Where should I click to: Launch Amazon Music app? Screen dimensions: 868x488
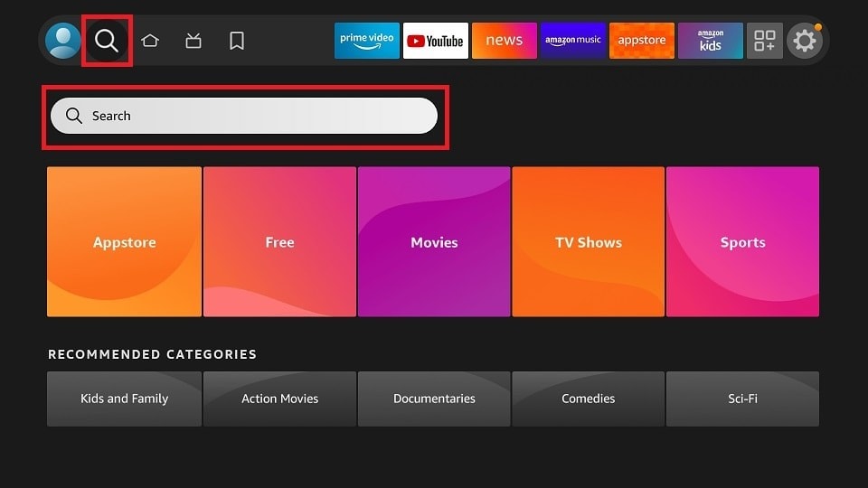(x=573, y=41)
